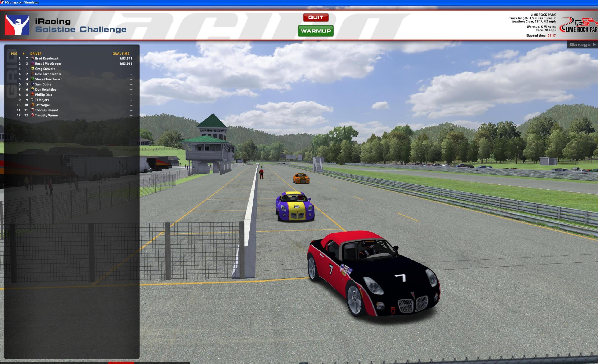This screenshot has height=364, width=598.
Task: Click the iRacing logo top-left
Action: click(x=17, y=25)
